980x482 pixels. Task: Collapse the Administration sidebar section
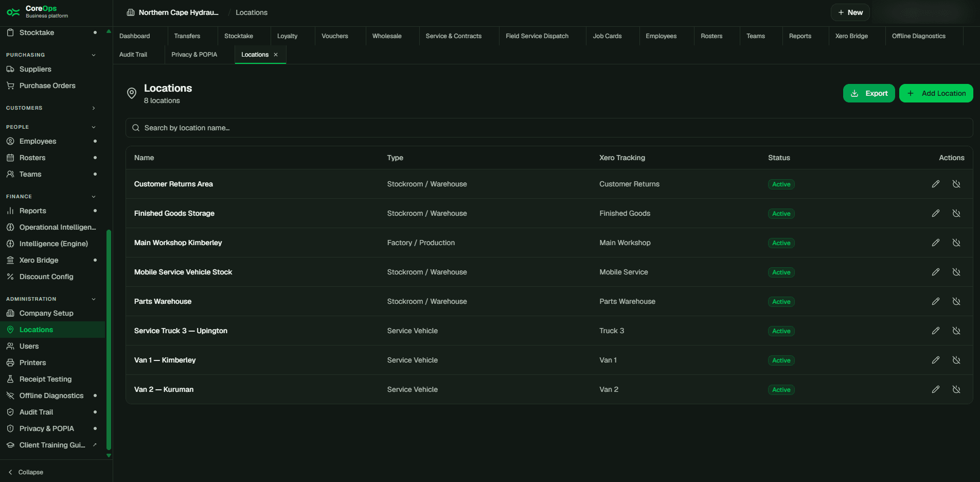click(x=94, y=299)
